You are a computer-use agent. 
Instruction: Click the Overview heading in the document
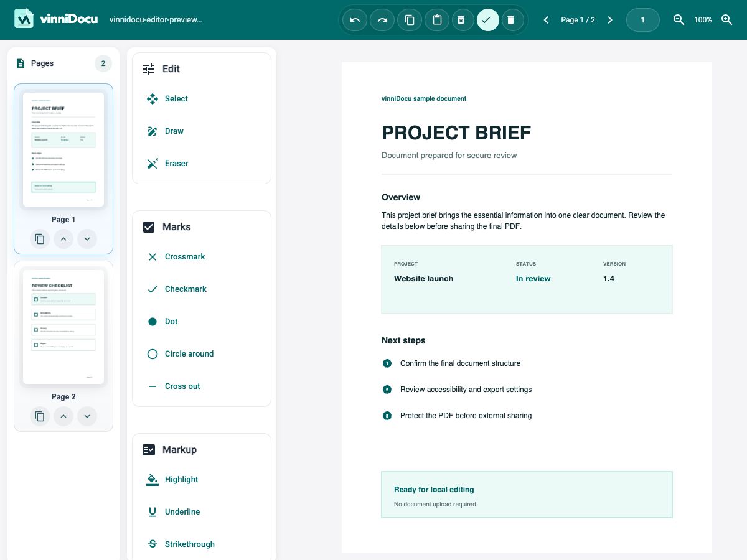(x=401, y=197)
